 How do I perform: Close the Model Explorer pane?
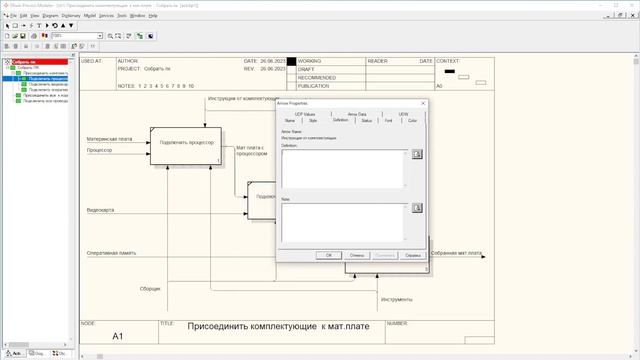click(73, 55)
